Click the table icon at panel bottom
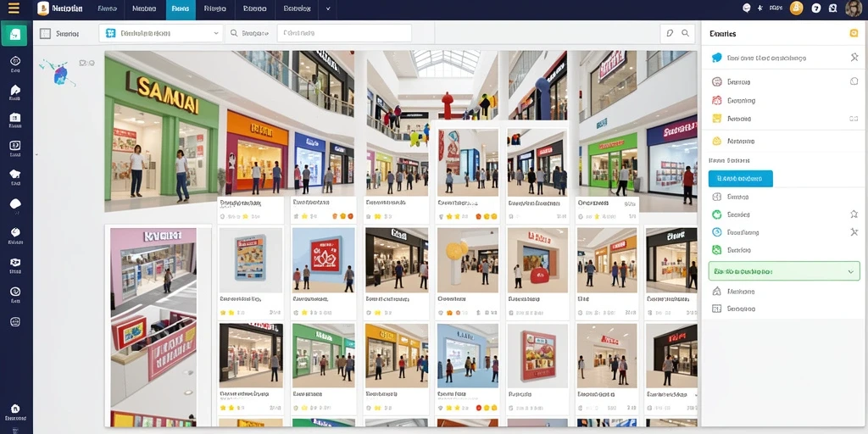The height and width of the screenshot is (434, 868). [x=717, y=309]
